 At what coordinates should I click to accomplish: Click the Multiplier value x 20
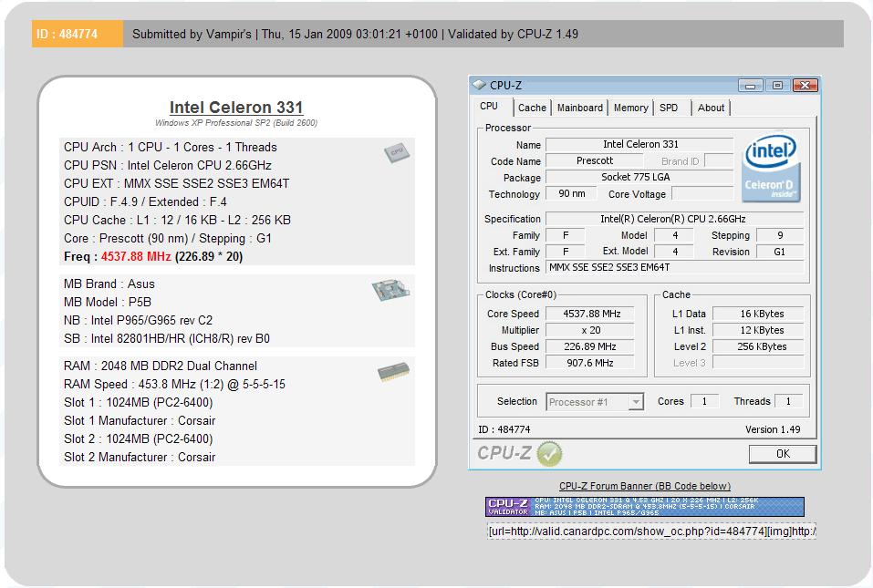[x=591, y=330]
